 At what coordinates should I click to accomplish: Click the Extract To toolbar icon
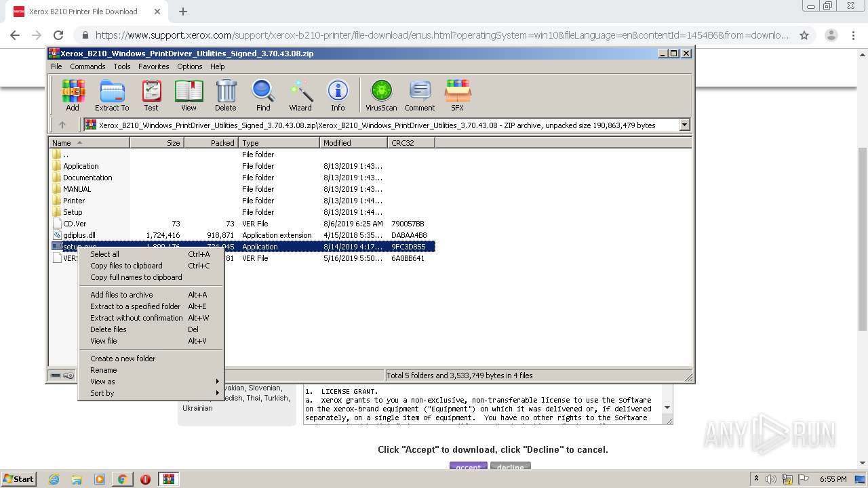pyautogui.click(x=112, y=95)
